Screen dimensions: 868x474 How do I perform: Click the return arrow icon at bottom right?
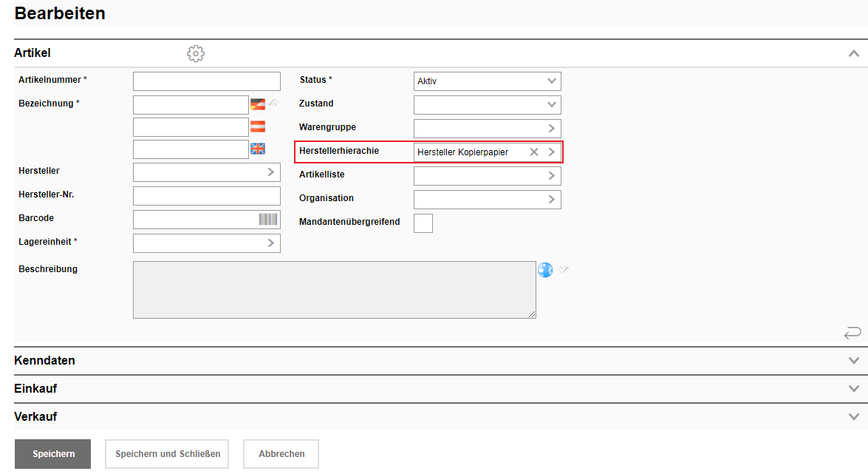(852, 333)
